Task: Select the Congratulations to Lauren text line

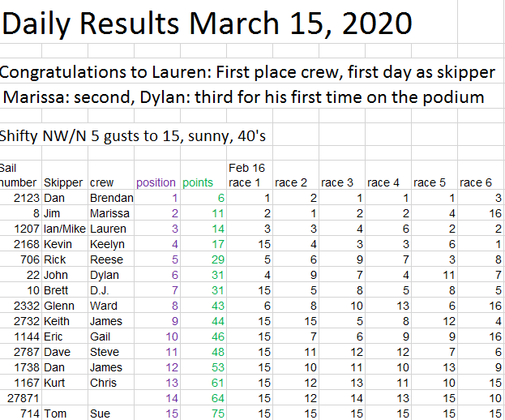Action: click(x=248, y=72)
